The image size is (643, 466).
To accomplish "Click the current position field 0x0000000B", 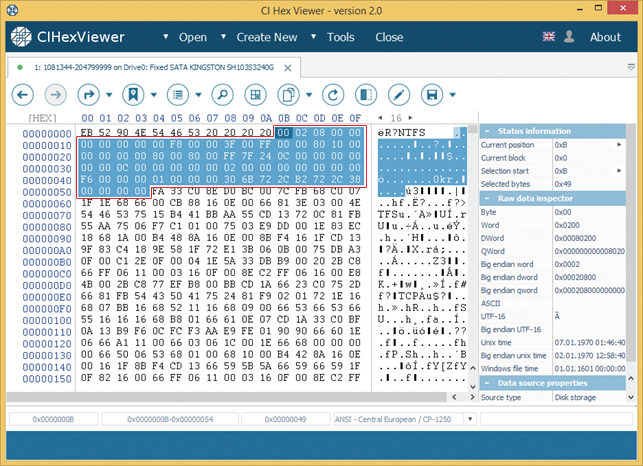I will [x=53, y=419].
